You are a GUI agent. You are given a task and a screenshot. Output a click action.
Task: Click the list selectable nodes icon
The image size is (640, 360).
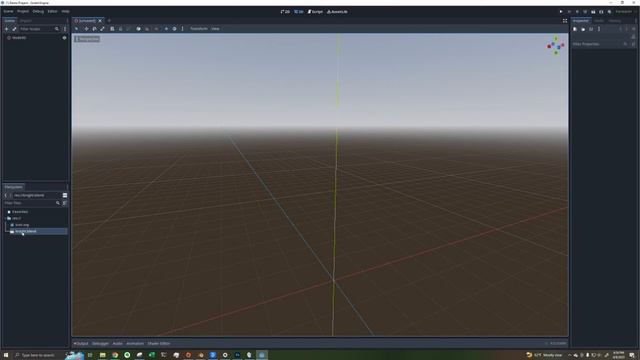[112, 29]
